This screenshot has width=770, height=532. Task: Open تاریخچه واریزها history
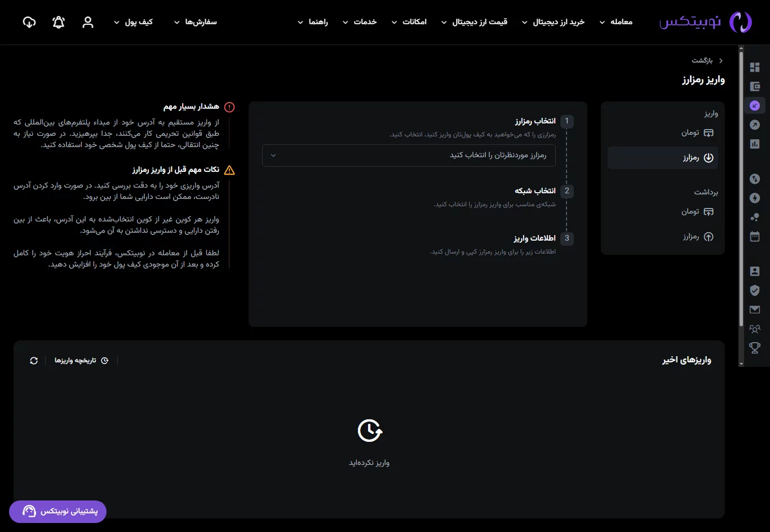tap(81, 361)
